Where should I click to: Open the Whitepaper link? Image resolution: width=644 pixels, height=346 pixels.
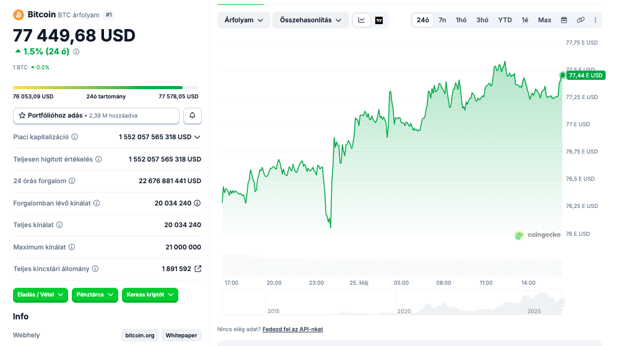pyautogui.click(x=181, y=335)
